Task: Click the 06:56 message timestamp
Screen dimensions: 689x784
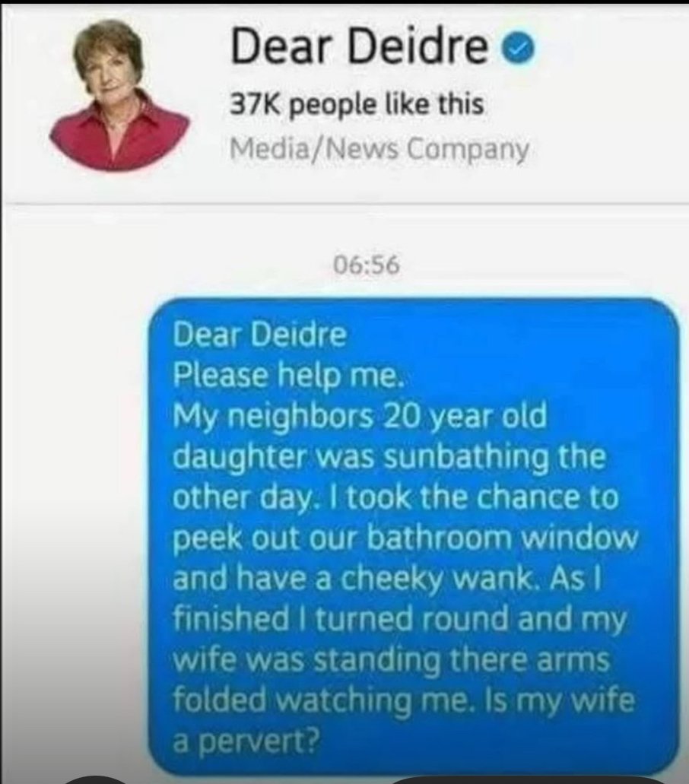Action: [x=367, y=265]
